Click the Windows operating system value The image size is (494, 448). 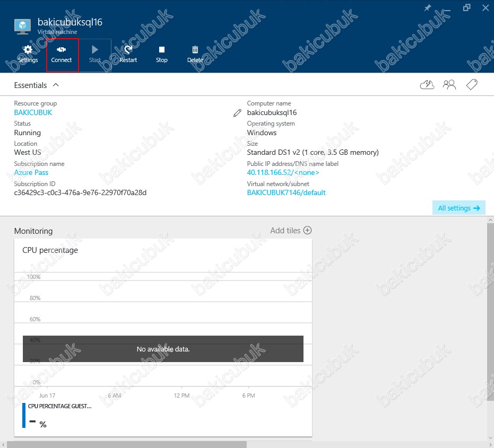262,133
